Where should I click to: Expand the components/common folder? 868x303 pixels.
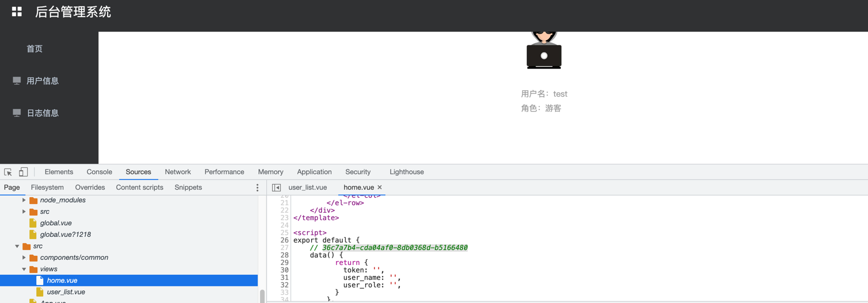tap(24, 258)
